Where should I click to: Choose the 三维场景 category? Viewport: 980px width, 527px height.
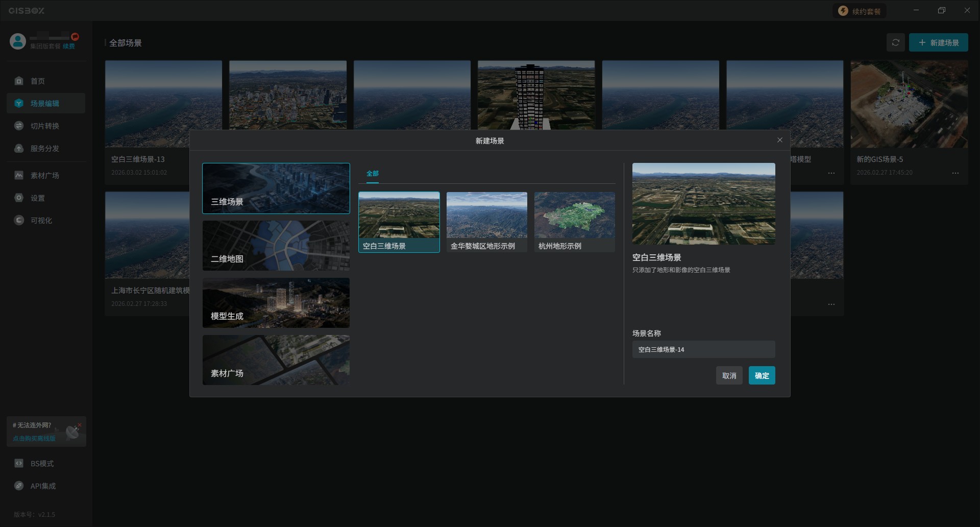pyautogui.click(x=276, y=188)
